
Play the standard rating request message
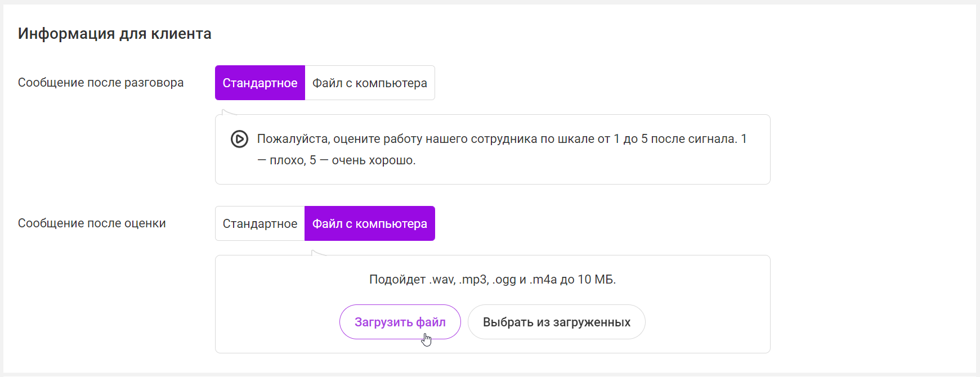(239, 139)
